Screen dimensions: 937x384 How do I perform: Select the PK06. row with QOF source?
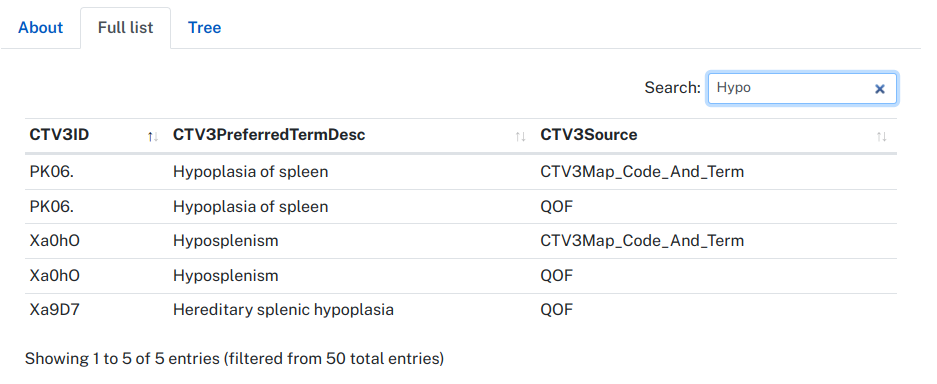coord(461,207)
